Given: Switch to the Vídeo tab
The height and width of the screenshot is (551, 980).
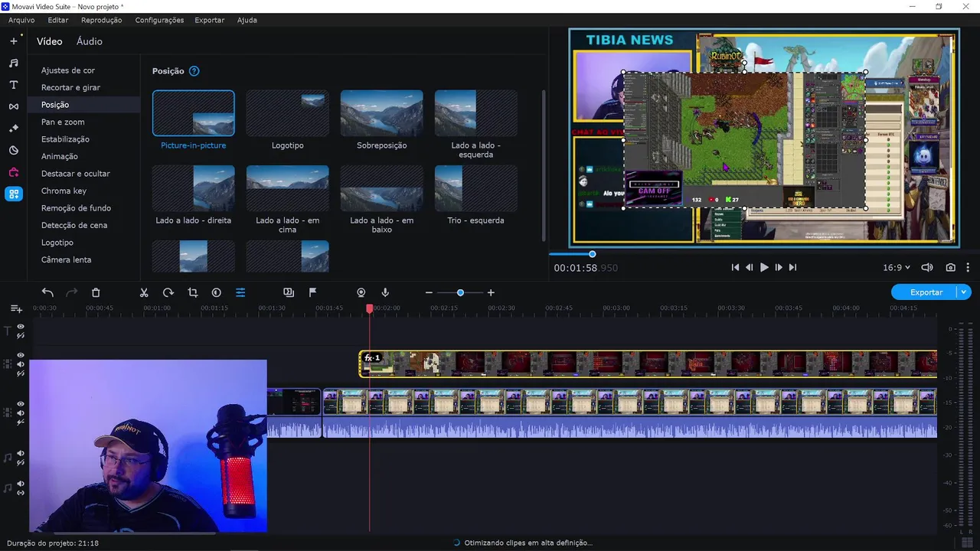Looking at the screenshot, I should pyautogui.click(x=49, y=41).
